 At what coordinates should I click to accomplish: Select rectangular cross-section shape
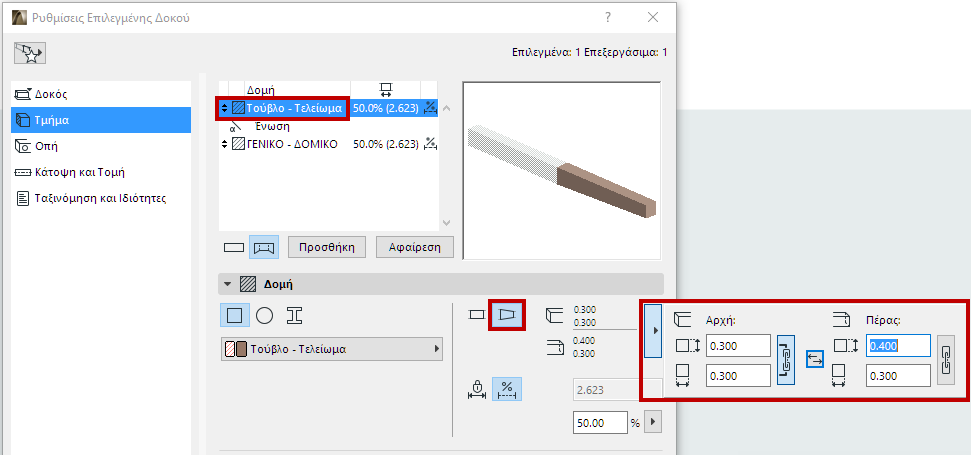pos(235,315)
